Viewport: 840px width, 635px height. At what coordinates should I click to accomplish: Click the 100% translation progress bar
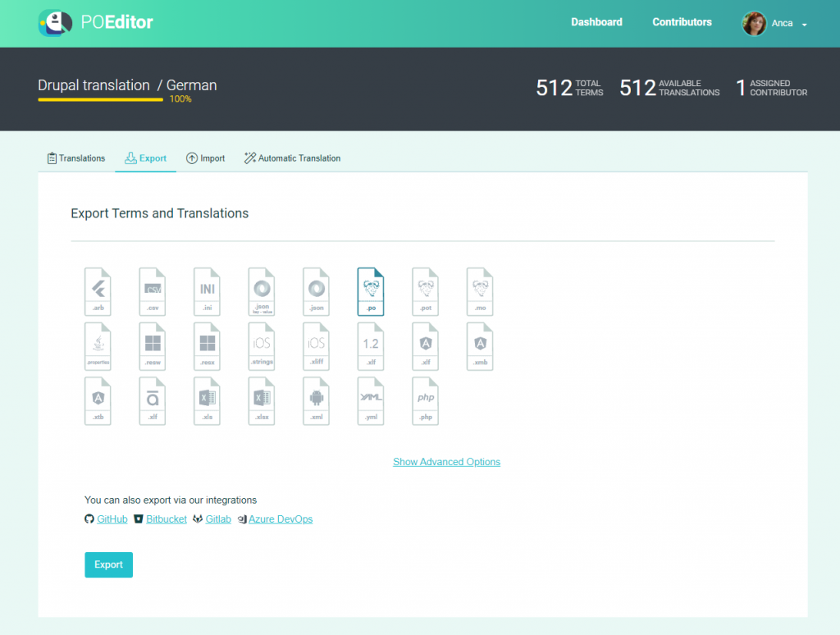pyautogui.click(x=99, y=97)
